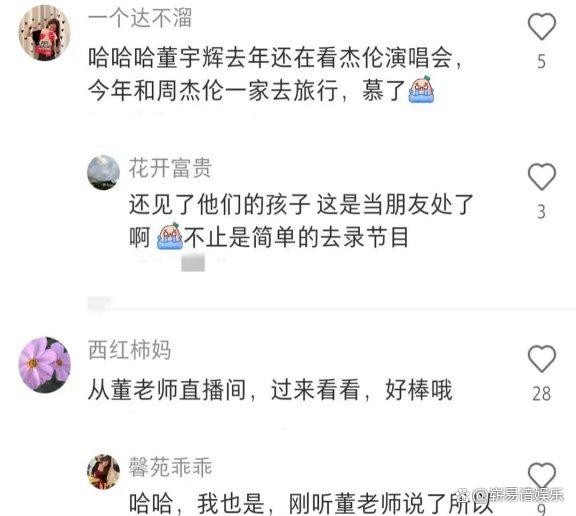Select reply text 还见了他们的孩子
Image resolution: width=576 pixels, height=516 pixels.
(x=219, y=204)
